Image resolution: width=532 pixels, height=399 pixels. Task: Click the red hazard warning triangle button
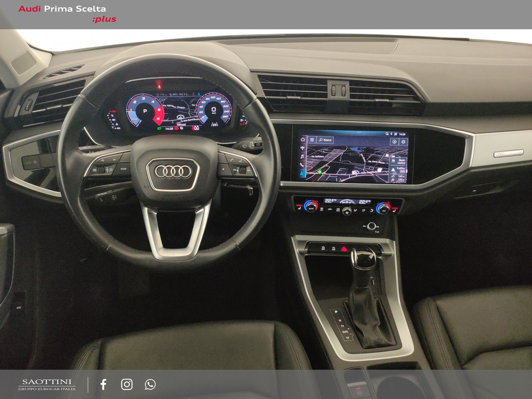pyautogui.click(x=344, y=249)
